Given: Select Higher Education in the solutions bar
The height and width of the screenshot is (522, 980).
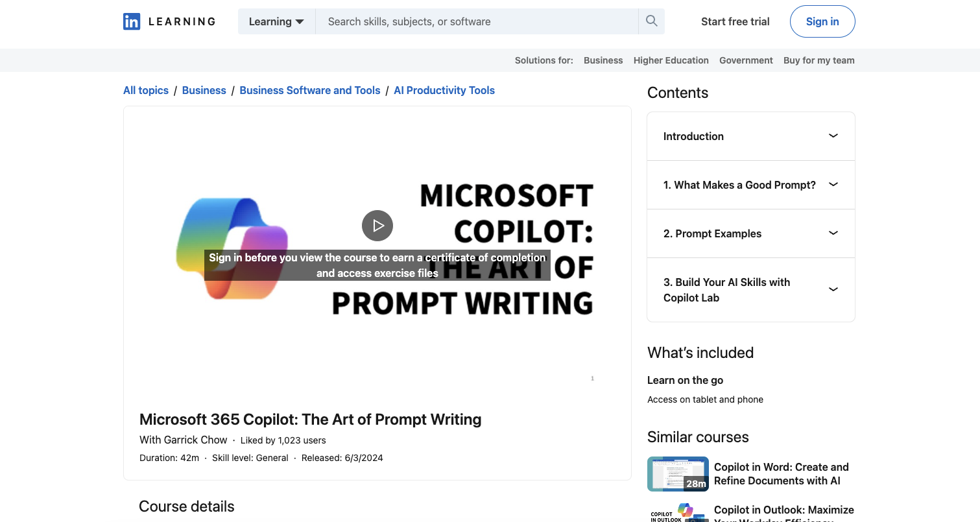Looking at the screenshot, I should [671, 60].
